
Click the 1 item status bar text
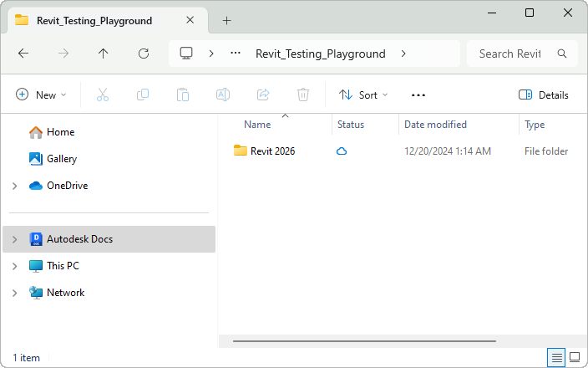[26, 357]
